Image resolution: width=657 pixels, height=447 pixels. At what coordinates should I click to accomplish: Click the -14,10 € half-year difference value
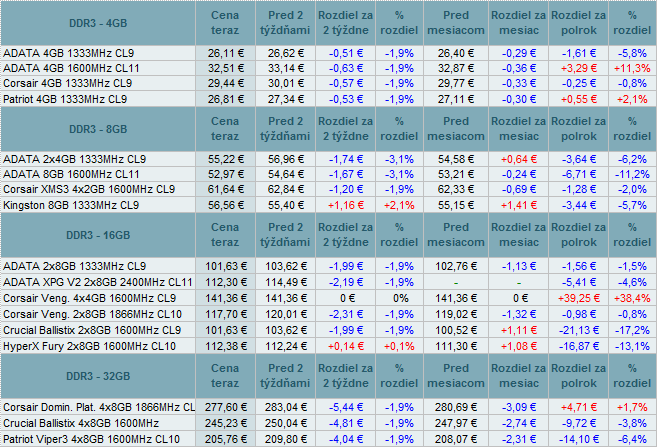click(579, 439)
